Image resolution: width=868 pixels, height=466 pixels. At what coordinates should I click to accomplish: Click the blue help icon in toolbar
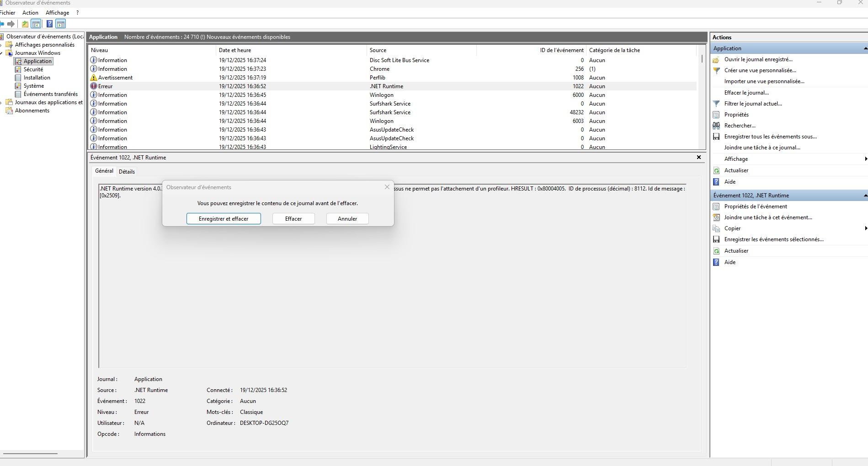(x=49, y=24)
